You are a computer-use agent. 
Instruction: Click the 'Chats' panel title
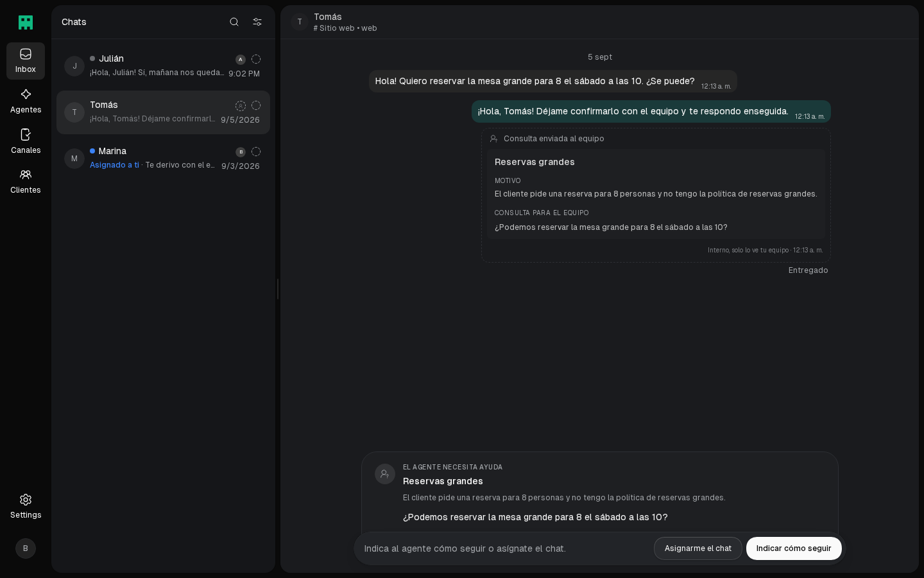[x=74, y=22]
